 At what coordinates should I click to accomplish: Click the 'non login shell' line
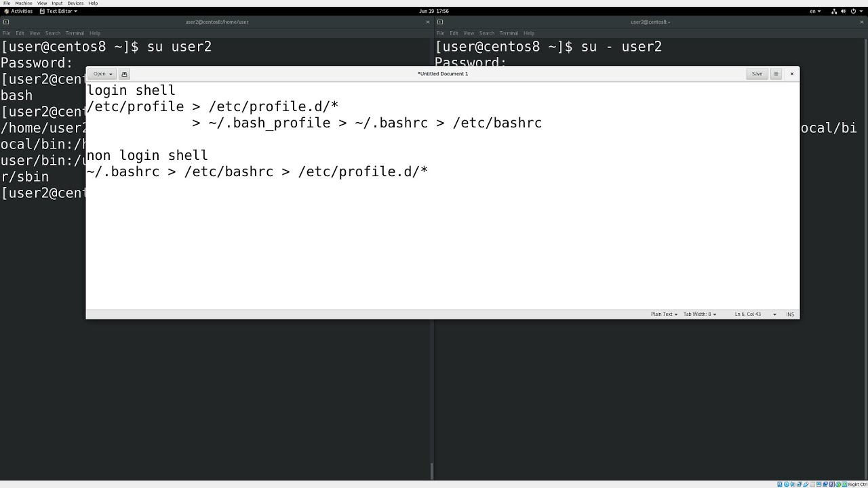click(147, 156)
